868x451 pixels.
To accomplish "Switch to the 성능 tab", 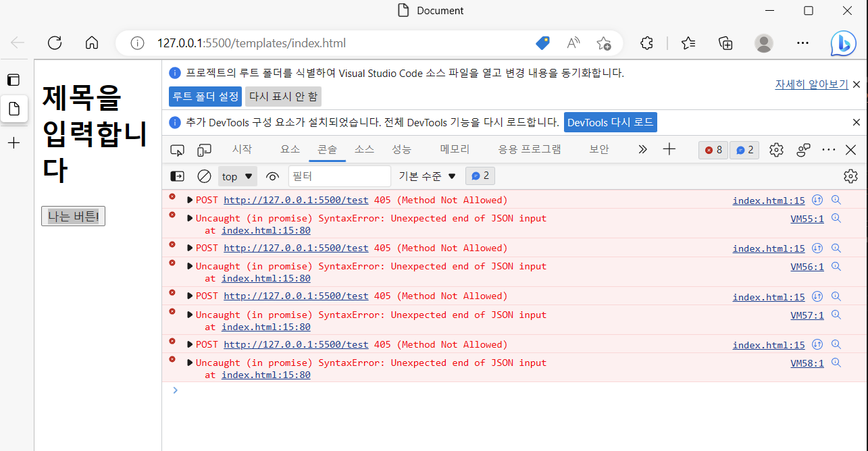I will click(401, 149).
